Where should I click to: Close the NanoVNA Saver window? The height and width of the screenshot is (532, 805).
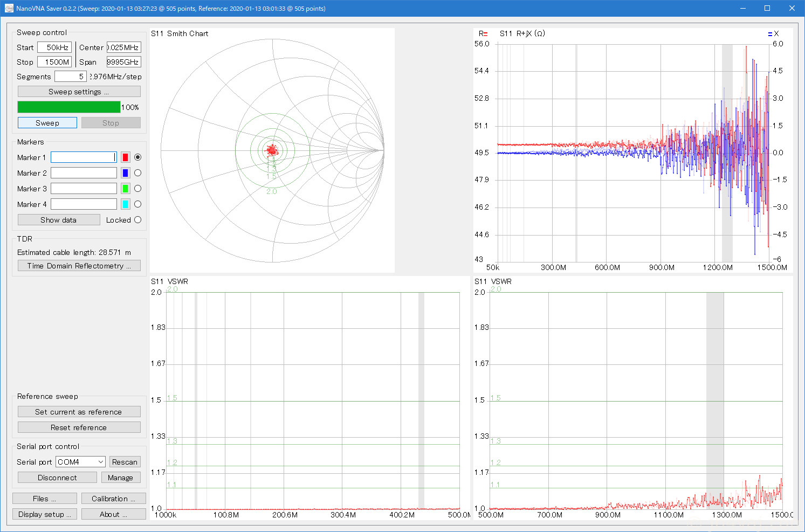[x=792, y=8]
